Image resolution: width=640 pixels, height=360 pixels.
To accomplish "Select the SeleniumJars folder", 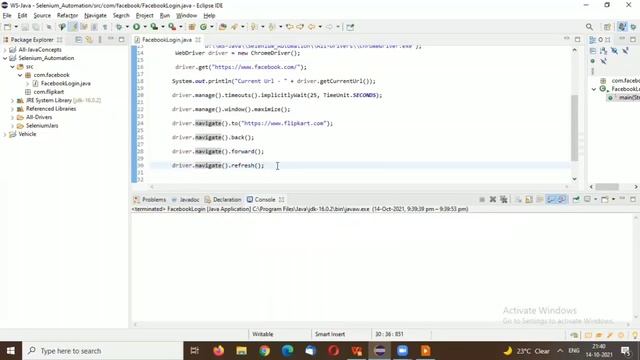I will tap(42, 126).
